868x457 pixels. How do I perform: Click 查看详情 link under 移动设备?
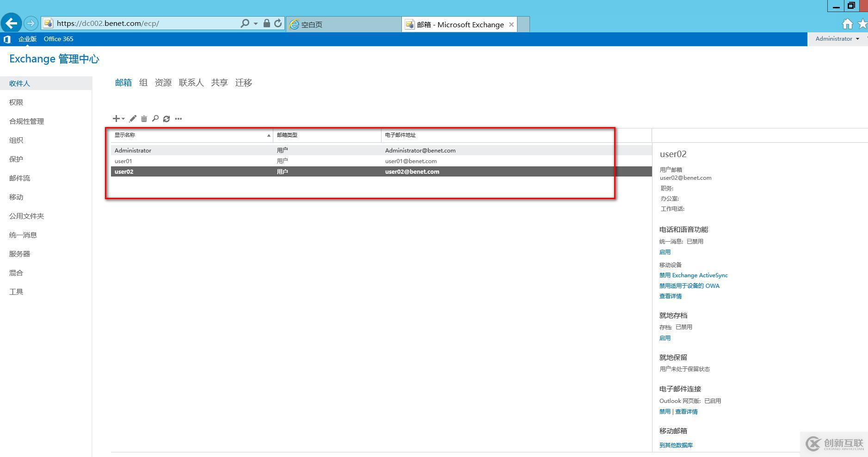coord(671,296)
